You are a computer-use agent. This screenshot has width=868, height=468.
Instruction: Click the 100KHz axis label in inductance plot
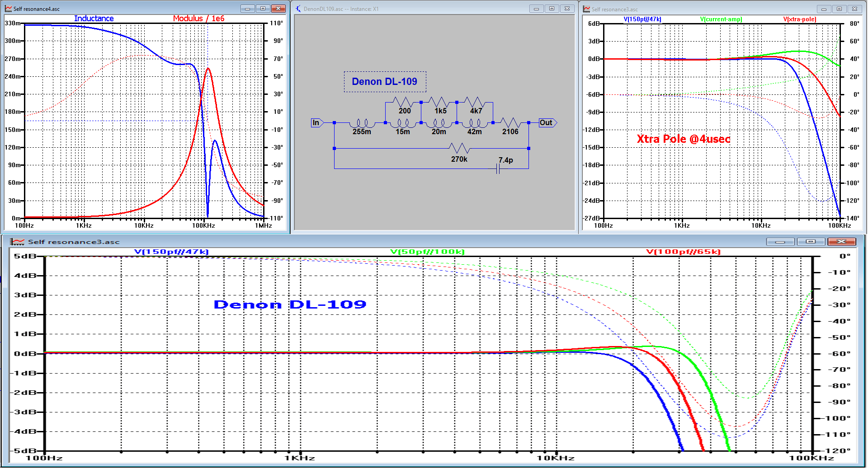(x=203, y=225)
